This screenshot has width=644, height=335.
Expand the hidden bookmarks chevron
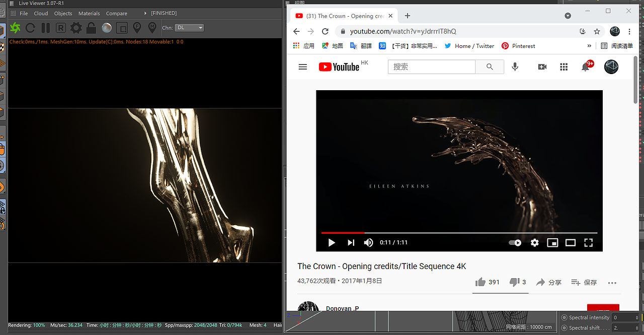coord(589,46)
